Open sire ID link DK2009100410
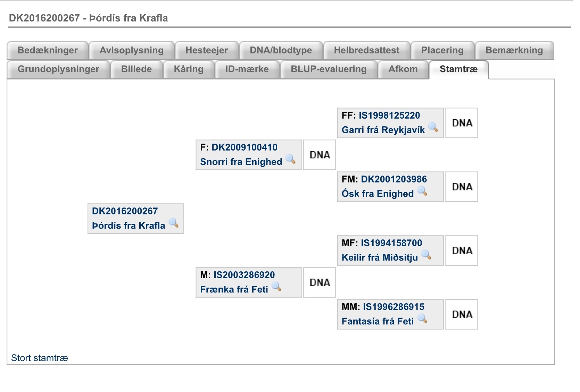This screenshot has height=392, width=580. click(245, 147)
